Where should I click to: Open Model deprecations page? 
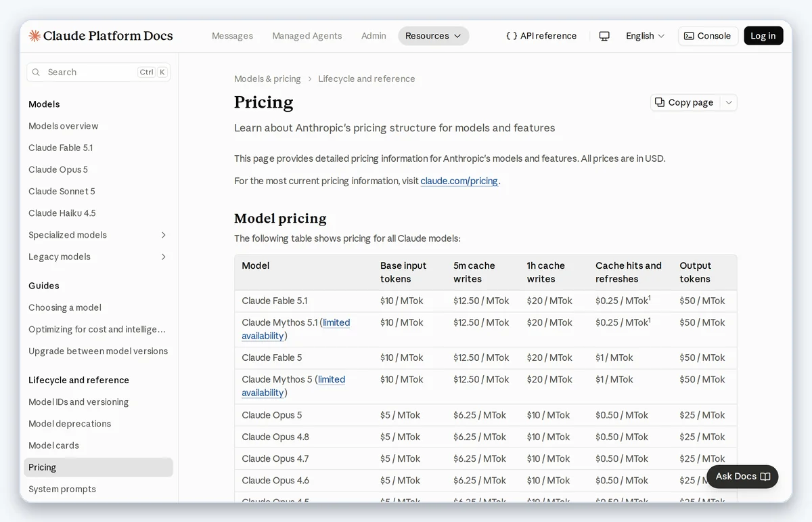pyautogui.click(x=70, y=423)
